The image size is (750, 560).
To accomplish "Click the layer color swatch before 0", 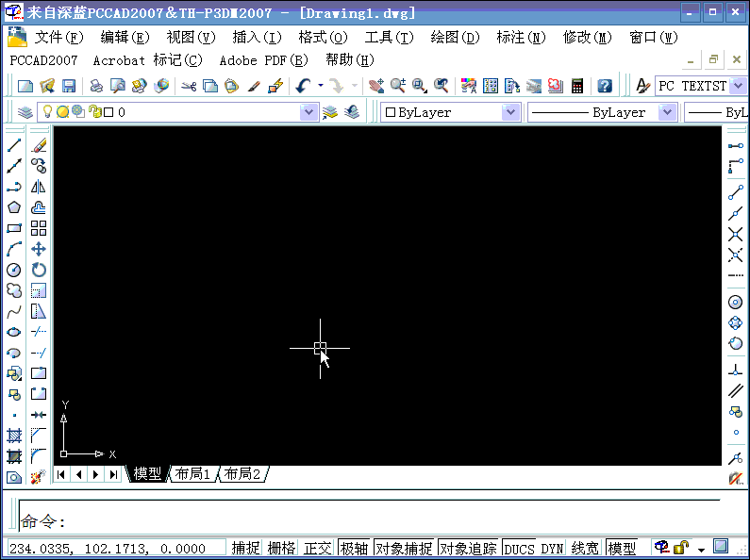I will click(x=108, y=112).
